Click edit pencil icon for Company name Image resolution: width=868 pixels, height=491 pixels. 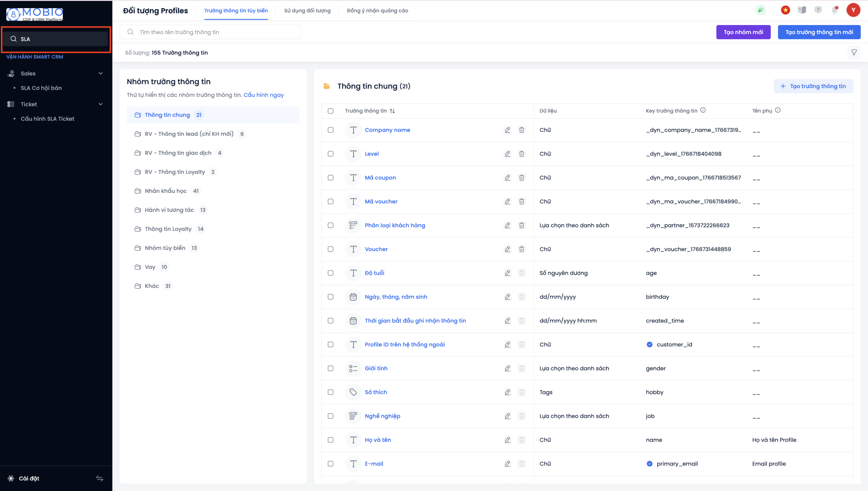click(507, 130)
